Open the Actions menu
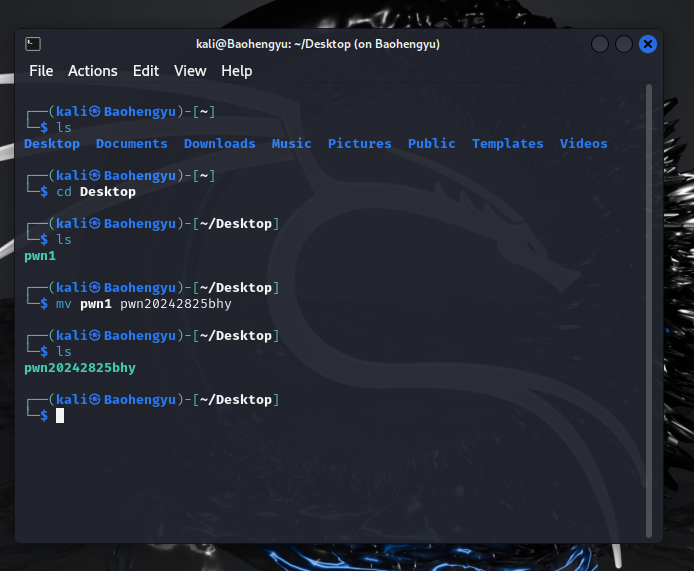The width and height of the screenshot is (694, 571). click(x=93, y=71)
